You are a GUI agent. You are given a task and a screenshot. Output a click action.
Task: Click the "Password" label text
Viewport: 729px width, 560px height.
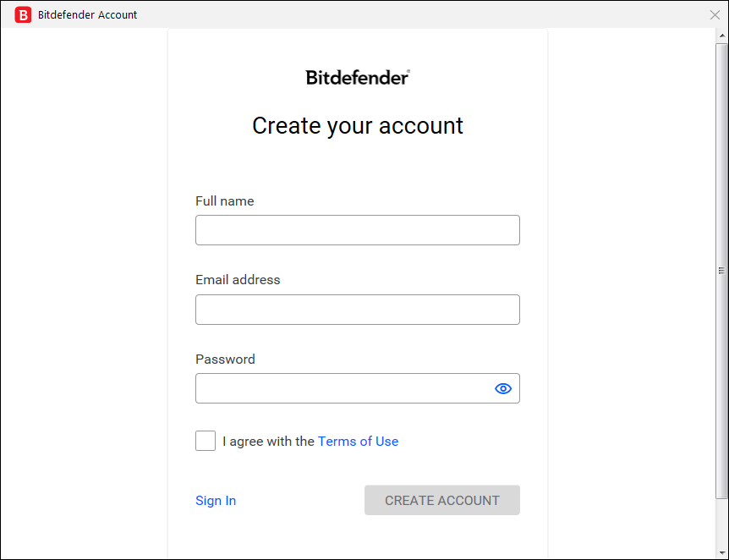click(225, 359)
